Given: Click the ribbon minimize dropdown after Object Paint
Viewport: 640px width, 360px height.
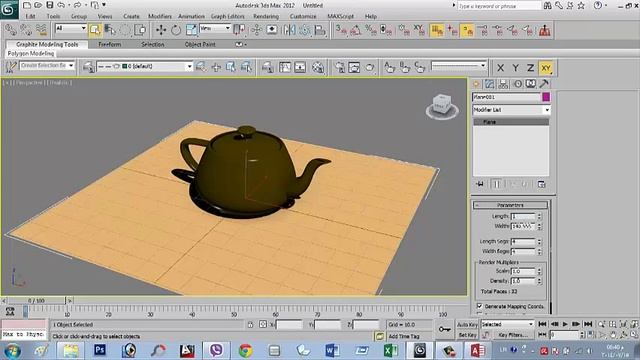Looking at the screenshot, I should pyautogui.click(x=241, y=44).
